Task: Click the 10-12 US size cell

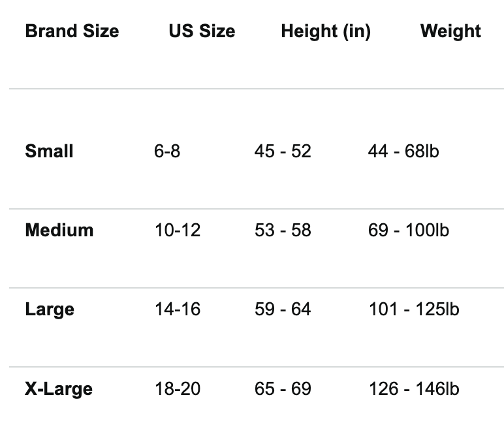Action: pos(178,230)
